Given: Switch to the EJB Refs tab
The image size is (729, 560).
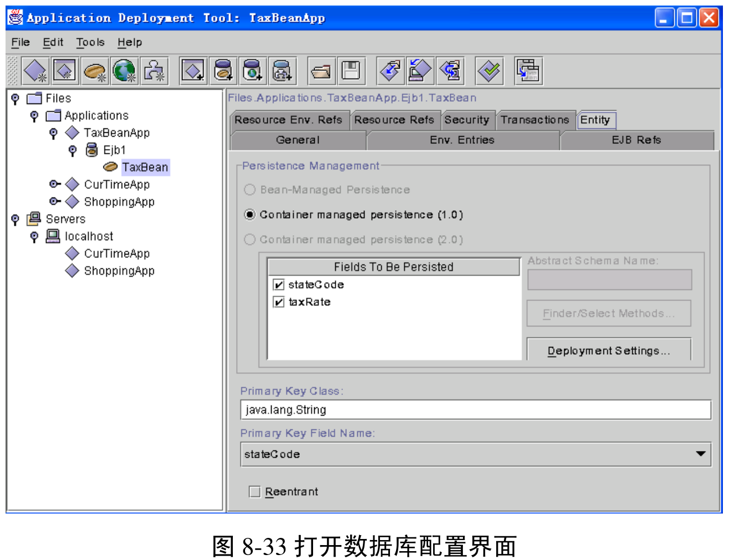Looking at the screenshot, I should coord(637,140).
